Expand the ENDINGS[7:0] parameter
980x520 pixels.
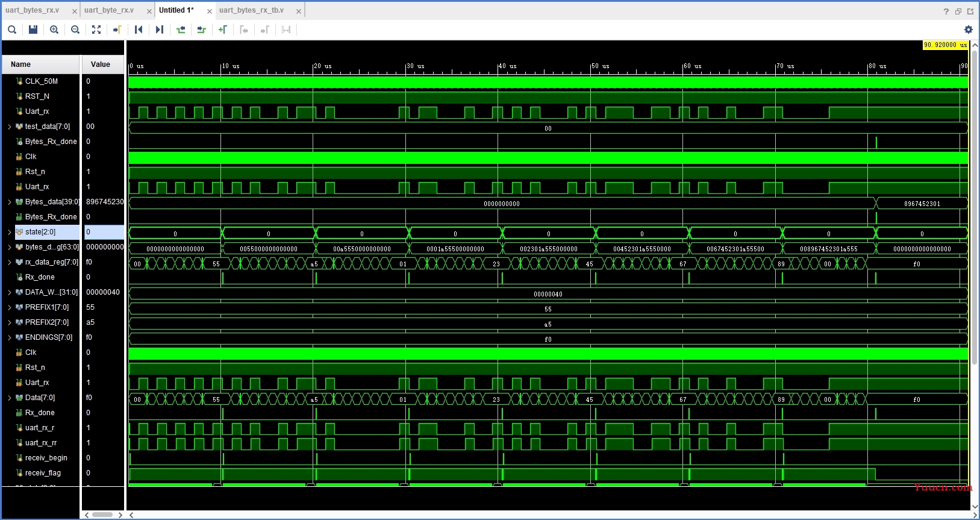click(9, 337)
